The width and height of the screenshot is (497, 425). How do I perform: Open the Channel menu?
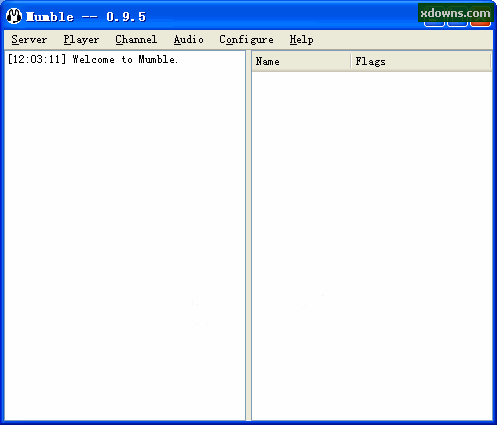tap(136, 40)
